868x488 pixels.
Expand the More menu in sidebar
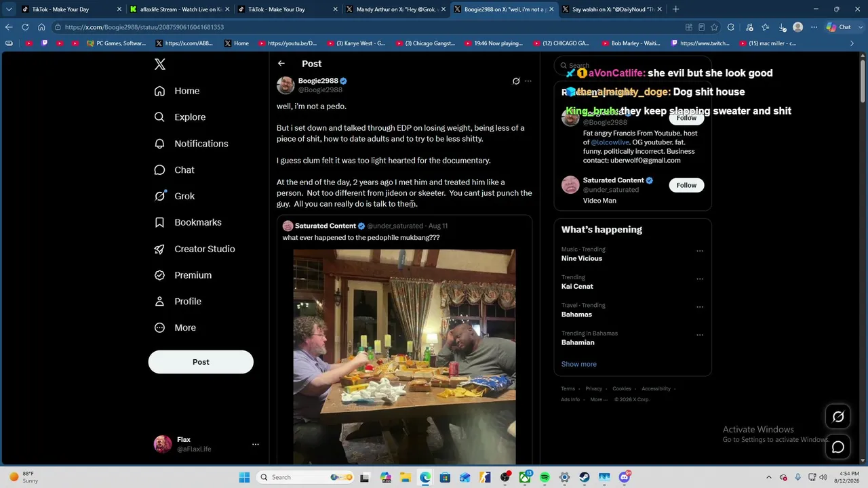tap(175, 327)
